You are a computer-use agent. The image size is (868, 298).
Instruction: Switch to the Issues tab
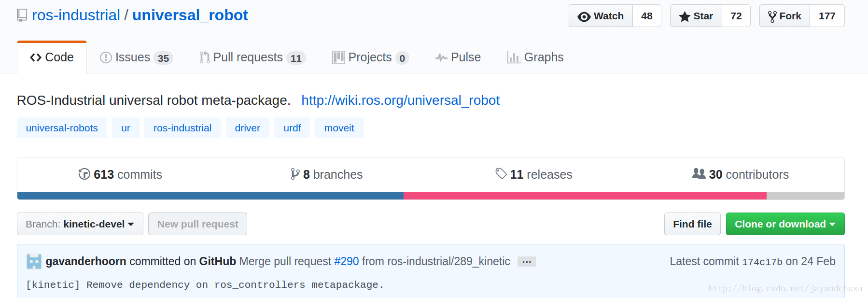tap(136, 57)
